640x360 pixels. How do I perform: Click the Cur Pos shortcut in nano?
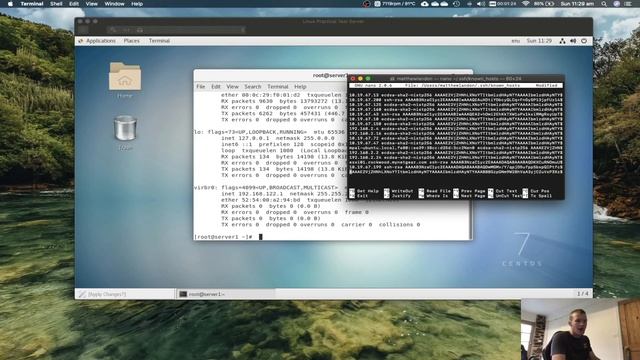point(536,191)
